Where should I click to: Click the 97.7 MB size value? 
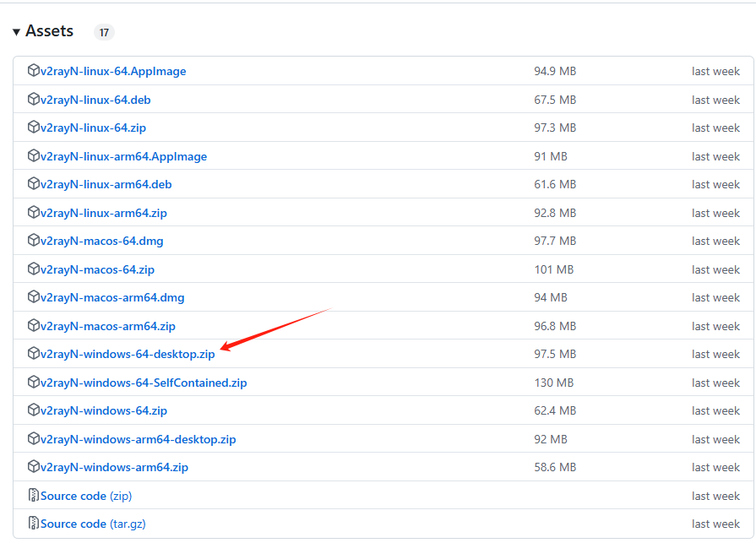pyautogui.click(x=555, y=241)
